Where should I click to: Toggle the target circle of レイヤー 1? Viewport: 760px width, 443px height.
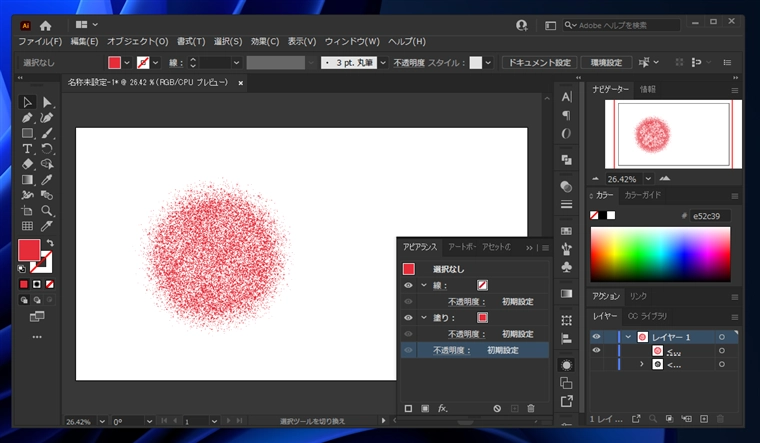point(722,337)
